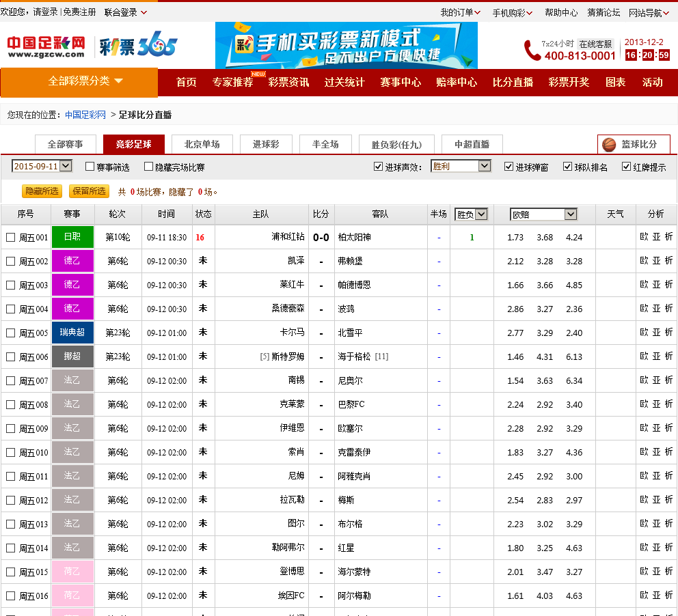The image size is (678, 616).
Task: Switch to the 半全场 tab
Action: coord(325,144)
